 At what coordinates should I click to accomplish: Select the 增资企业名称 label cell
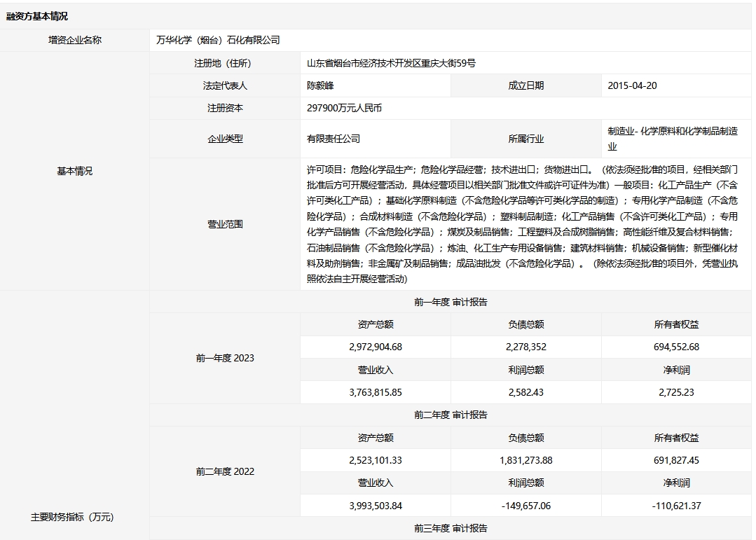[75, 40]
